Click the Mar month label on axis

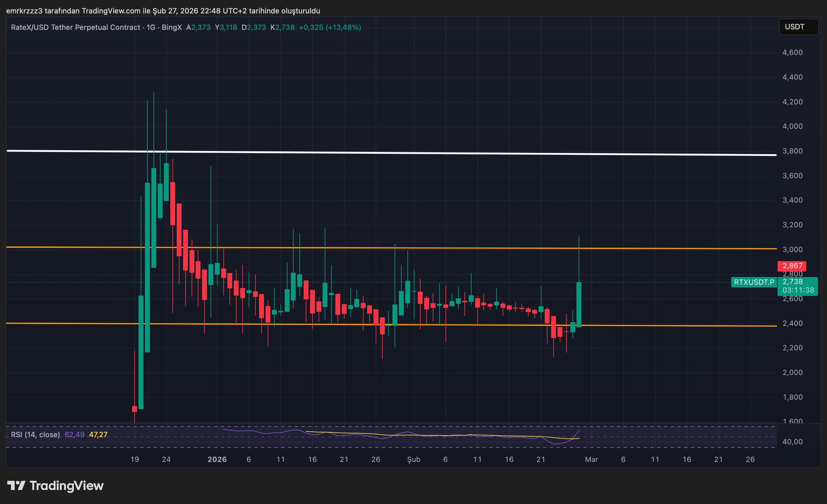(591, 459)
